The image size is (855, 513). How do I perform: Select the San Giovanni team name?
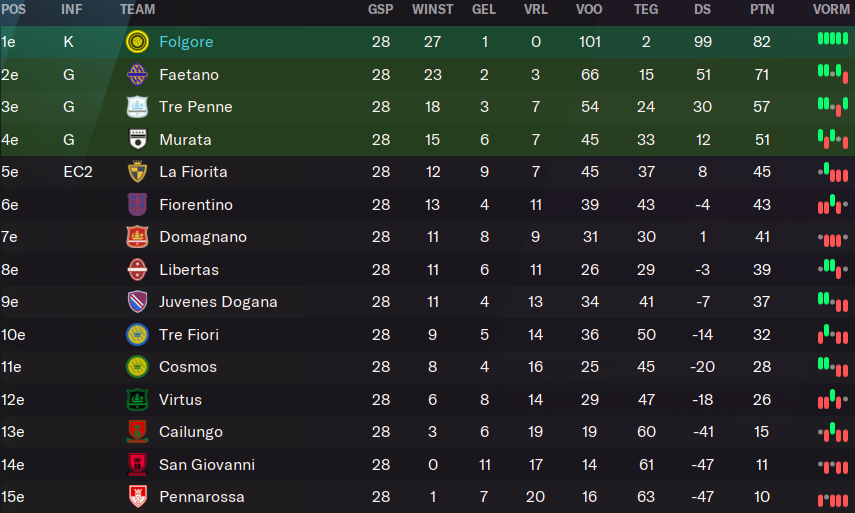[207, 464]
